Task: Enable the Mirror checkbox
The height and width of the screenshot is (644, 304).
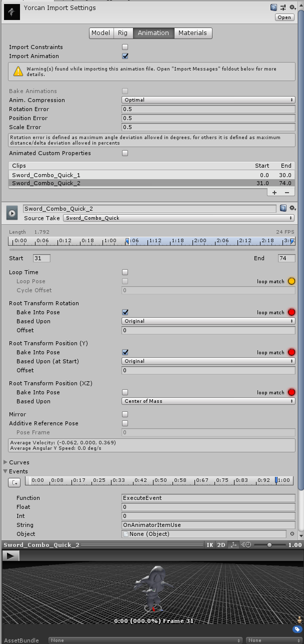Action: click(x=125, y=414)
